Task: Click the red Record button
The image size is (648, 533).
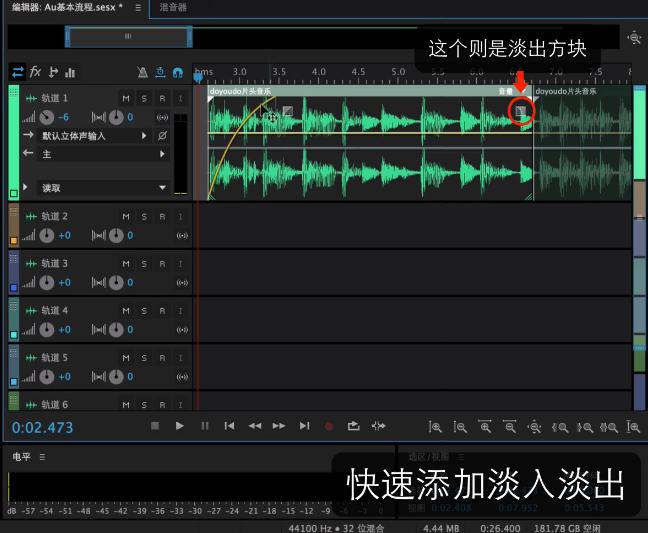Action: pyautogui.click(x=329, y=426)
